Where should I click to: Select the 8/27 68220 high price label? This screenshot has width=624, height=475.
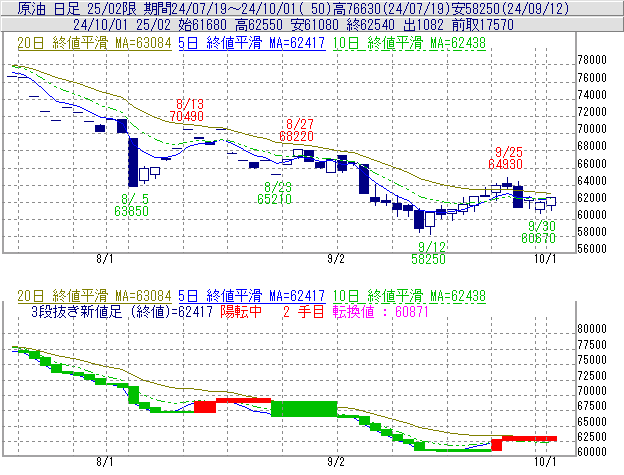pyautogui.click(x=296, y=130)
